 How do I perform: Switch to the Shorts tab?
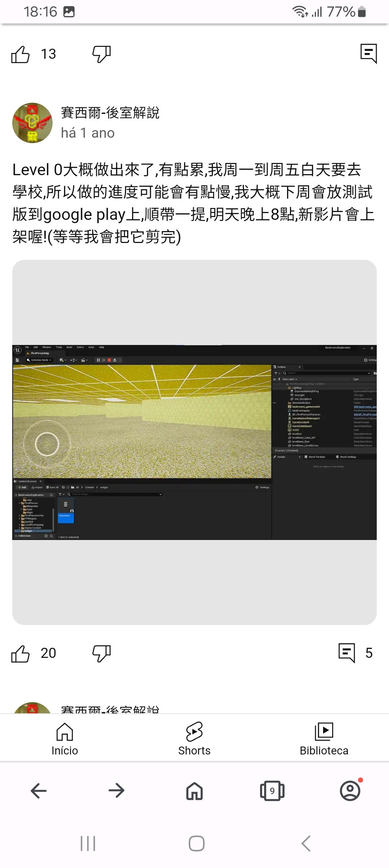(x=194, y=739)
